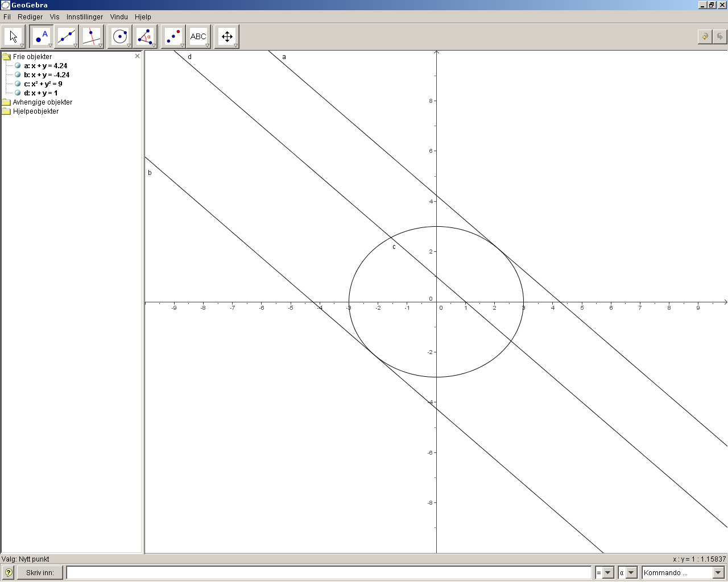Select the Move drawing pad tool
The image size is (728, 582).
tap(227, 37)
